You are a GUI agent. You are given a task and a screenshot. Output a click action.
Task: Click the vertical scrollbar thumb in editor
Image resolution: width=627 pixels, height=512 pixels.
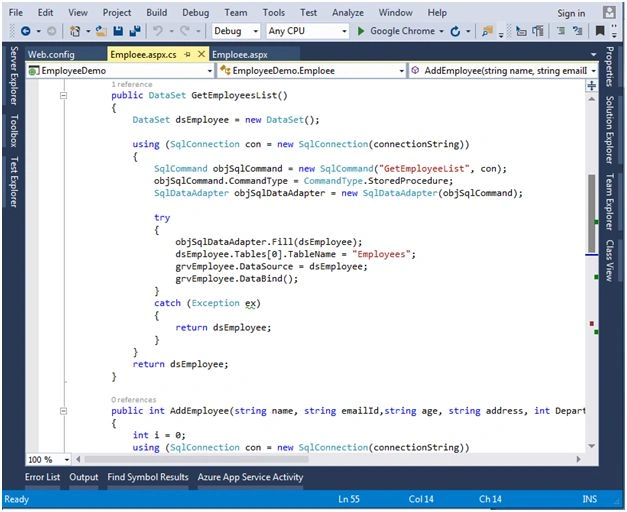tap(592, 213)
